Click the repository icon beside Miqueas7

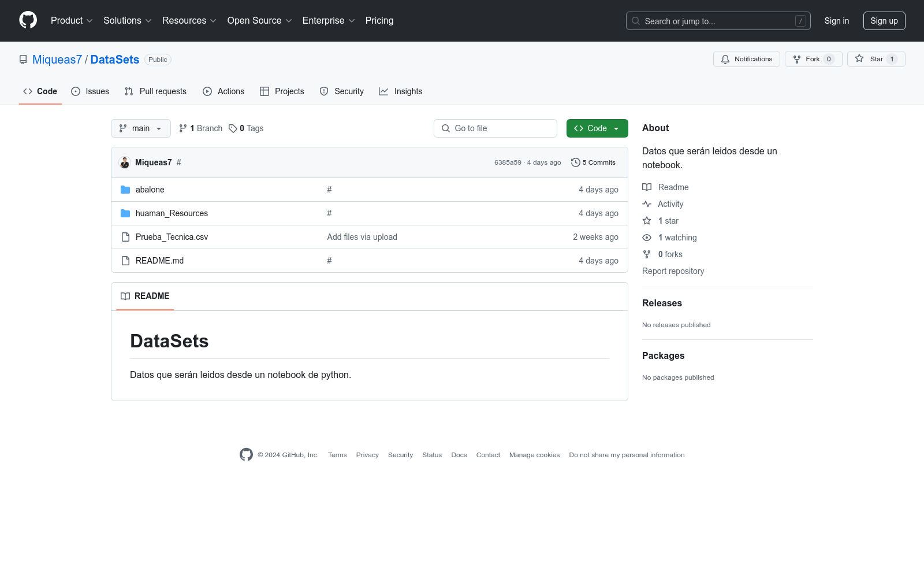click(23, 60)
